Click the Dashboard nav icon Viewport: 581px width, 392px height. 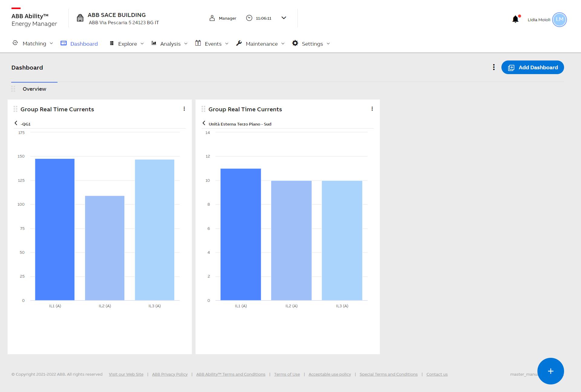tap(64, 43)
